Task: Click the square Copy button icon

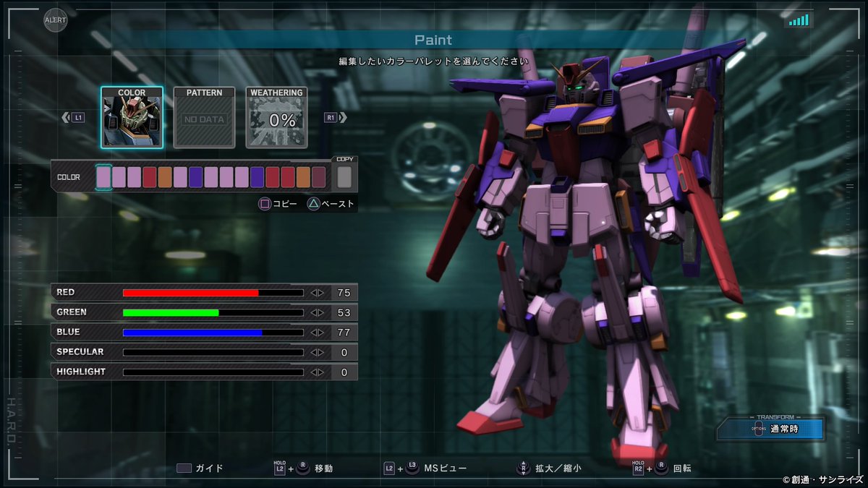Action: [265, 204]
